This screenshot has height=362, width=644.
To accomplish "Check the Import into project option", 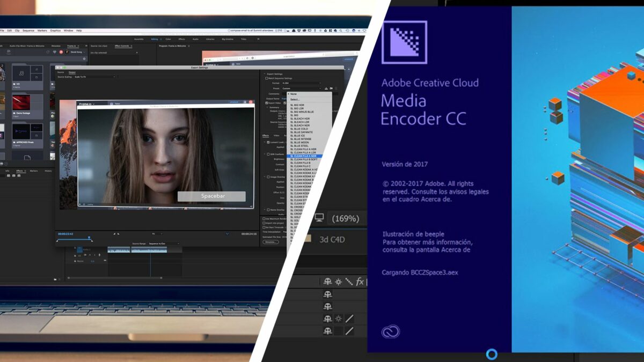I will pyautogui.click(x=264, y=223).
